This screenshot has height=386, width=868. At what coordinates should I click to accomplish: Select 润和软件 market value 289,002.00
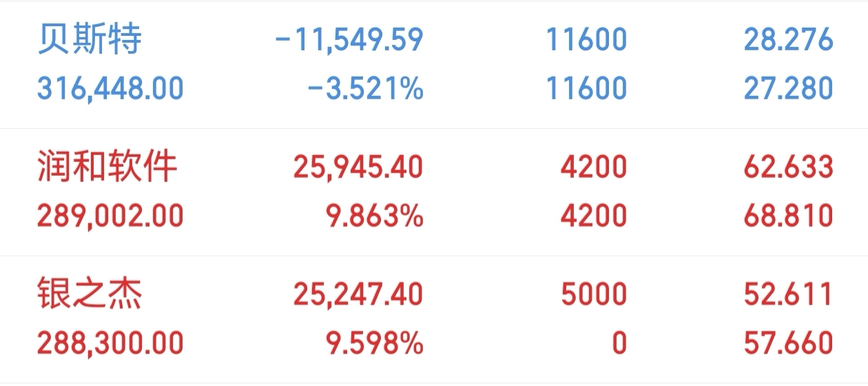point(110,216)
